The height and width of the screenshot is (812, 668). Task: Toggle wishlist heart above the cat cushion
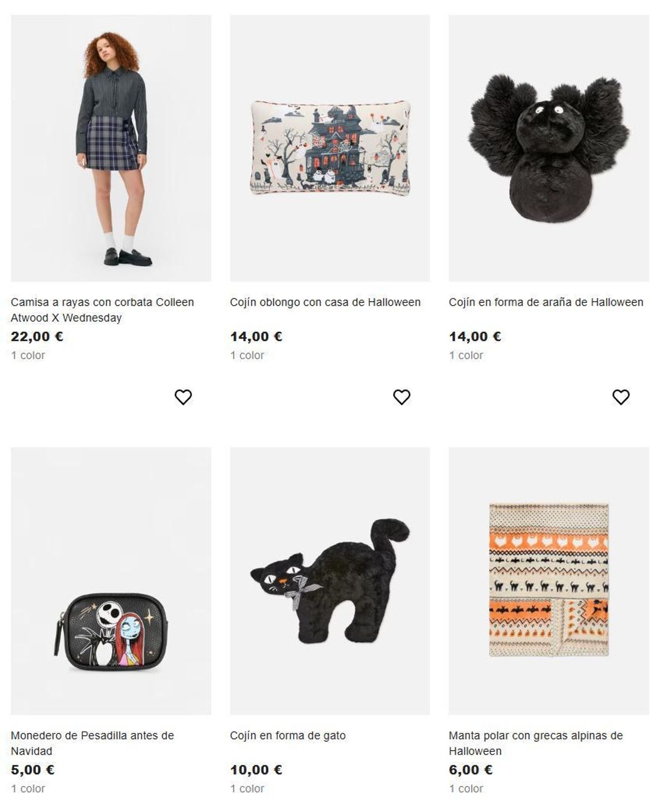(x=402, y=397)
